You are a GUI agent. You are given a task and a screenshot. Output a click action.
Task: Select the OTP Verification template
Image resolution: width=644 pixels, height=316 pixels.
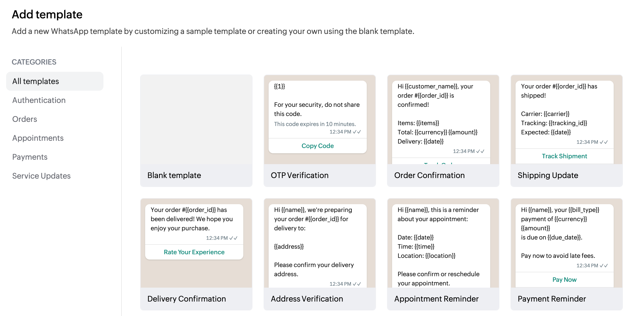(320, 131)
